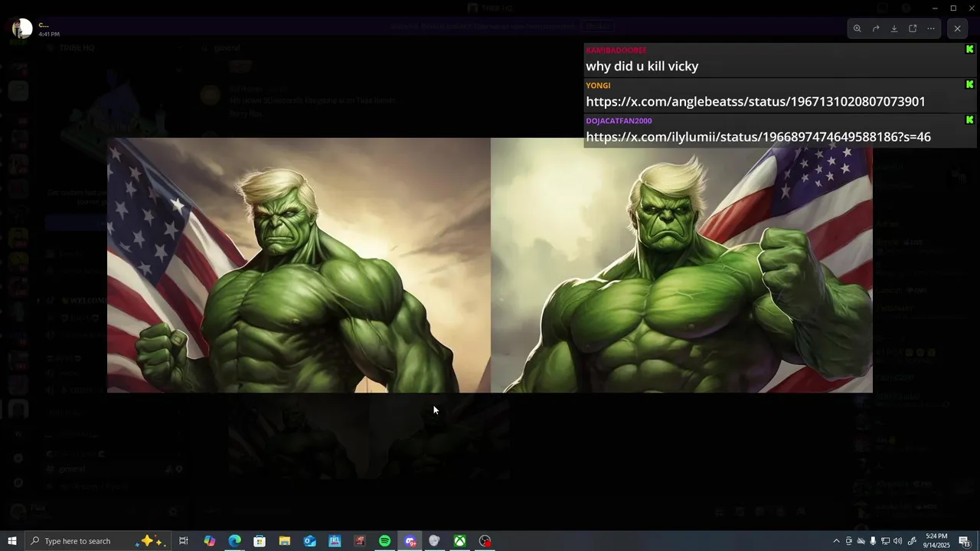Open Microsoft Store from the taskbar
Screen dimensions: 980x551
(x=260, y=541)
